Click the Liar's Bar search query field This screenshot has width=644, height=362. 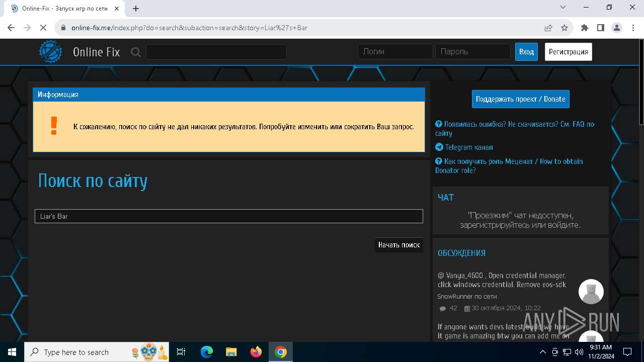pos(229,216)
